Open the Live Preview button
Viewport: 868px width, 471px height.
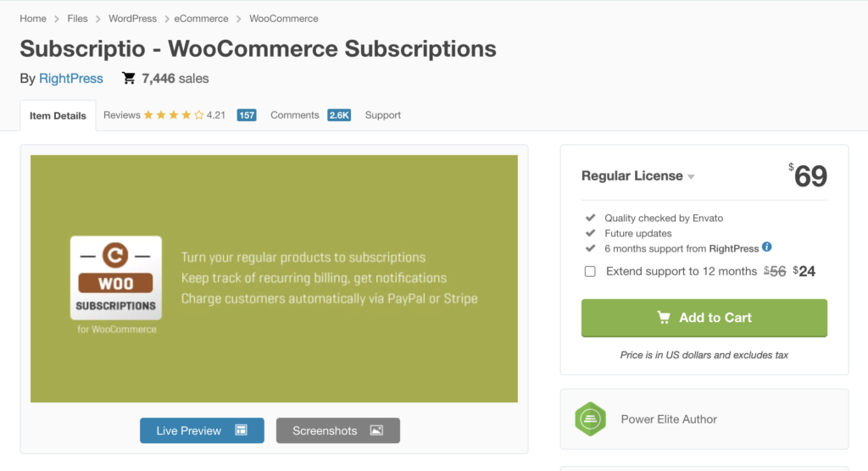click(202, 430)
